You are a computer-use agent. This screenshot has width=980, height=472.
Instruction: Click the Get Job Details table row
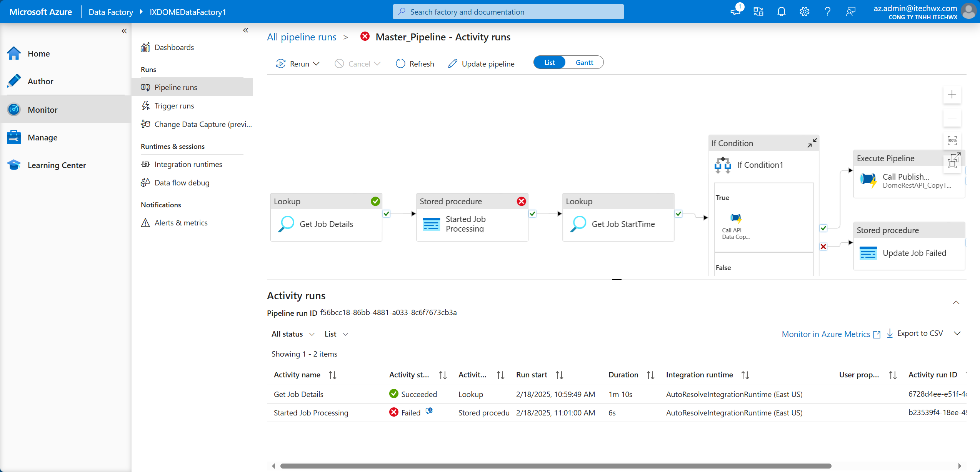click(x=617, y=394)
